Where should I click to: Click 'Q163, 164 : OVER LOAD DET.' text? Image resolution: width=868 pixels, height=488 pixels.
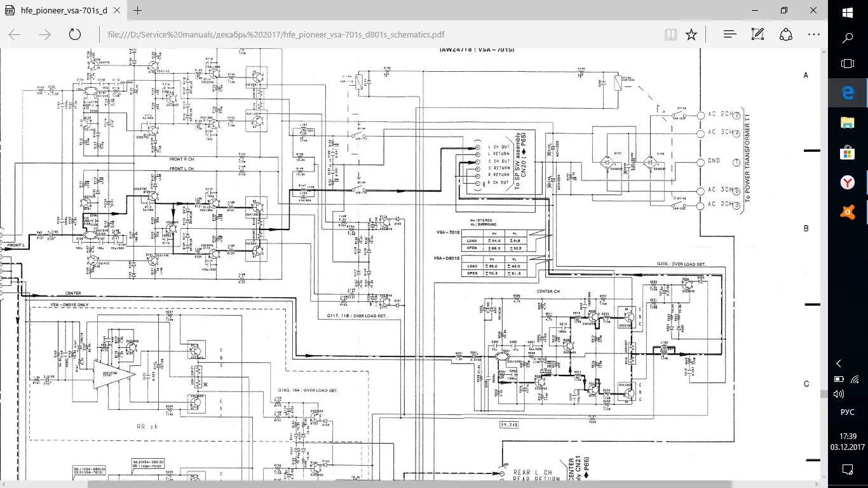308,391
